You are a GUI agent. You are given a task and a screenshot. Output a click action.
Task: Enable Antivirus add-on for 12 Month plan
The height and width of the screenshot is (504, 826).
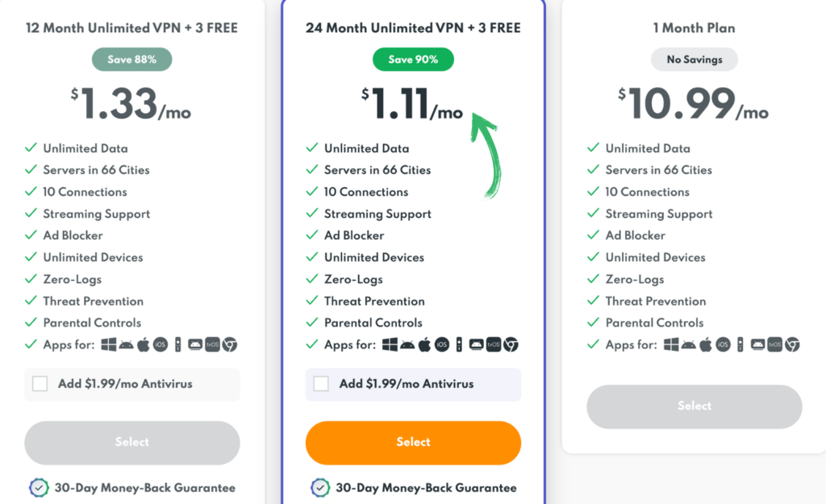tap(40, 384)
